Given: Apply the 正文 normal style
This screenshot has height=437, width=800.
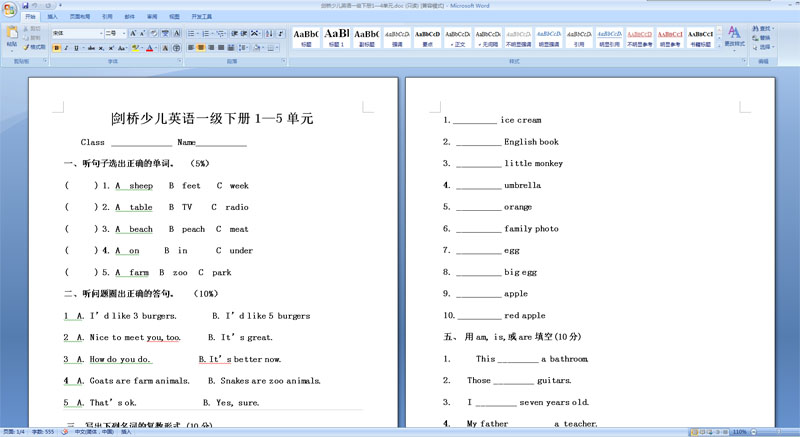Looking at the screenshot, I should (458, 38).
